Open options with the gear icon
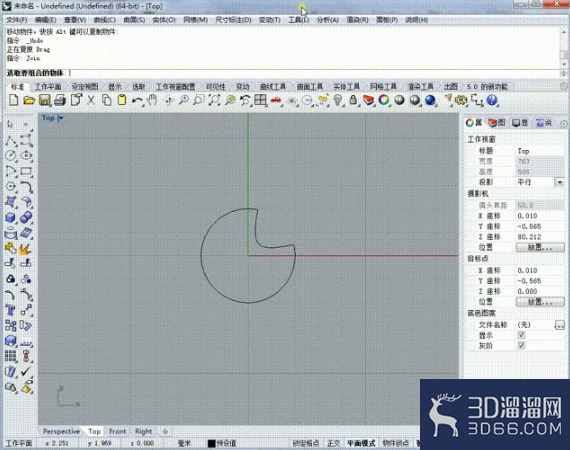 [x=461, y=100]
